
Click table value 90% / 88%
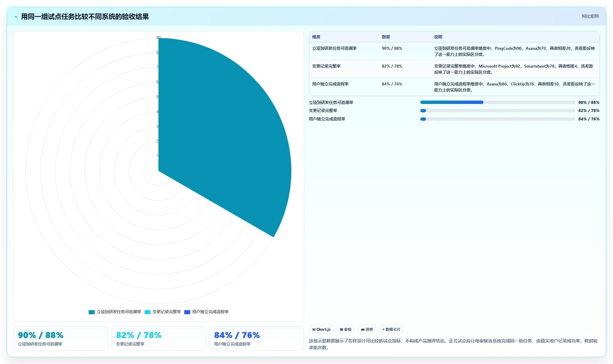coord(392,48)
